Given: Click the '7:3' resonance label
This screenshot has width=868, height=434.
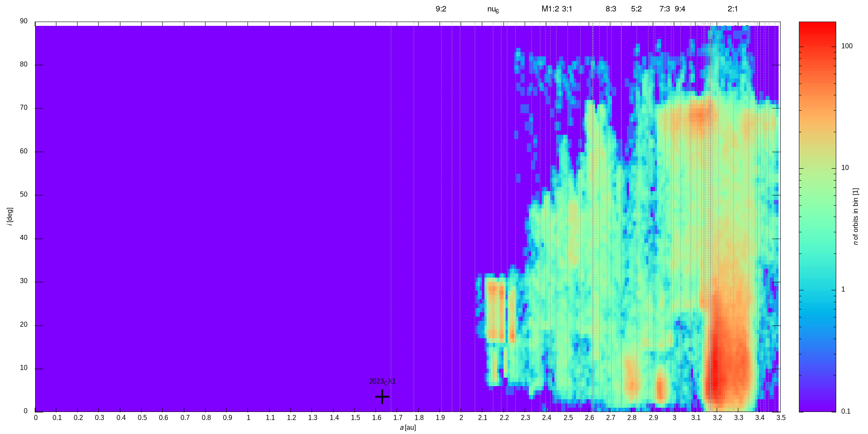Looking at the screenshot, I should pyautogui.click(x=665, y=9).
